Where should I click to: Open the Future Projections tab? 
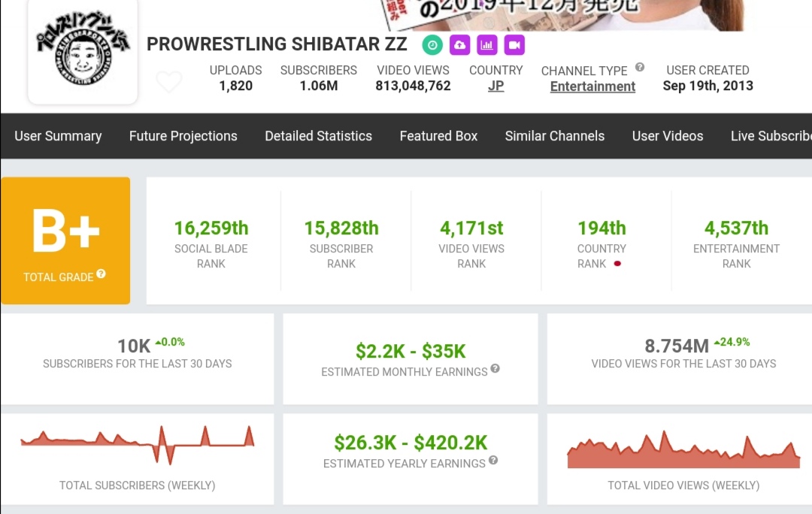(183, 136)
